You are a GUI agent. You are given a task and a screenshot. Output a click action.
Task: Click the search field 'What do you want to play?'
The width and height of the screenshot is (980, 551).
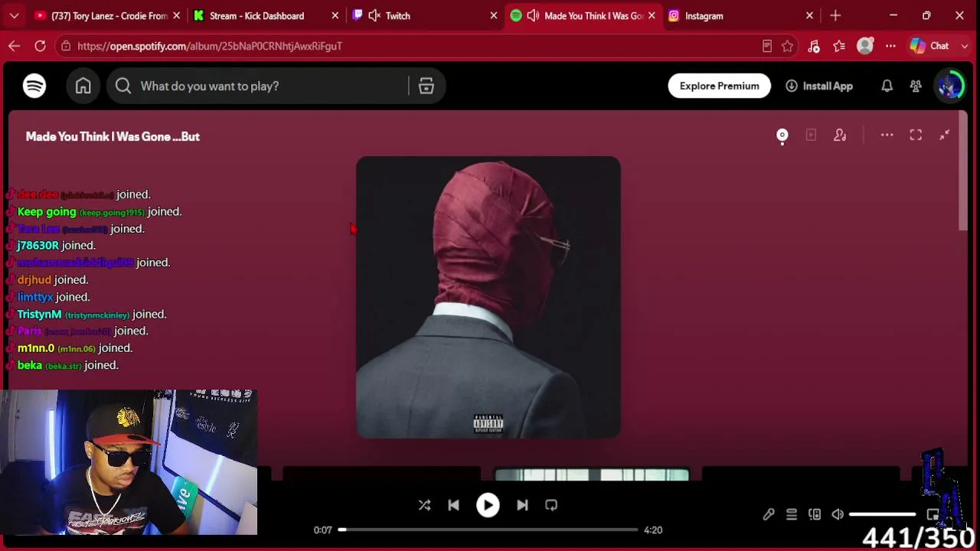(x=276, y=86)
